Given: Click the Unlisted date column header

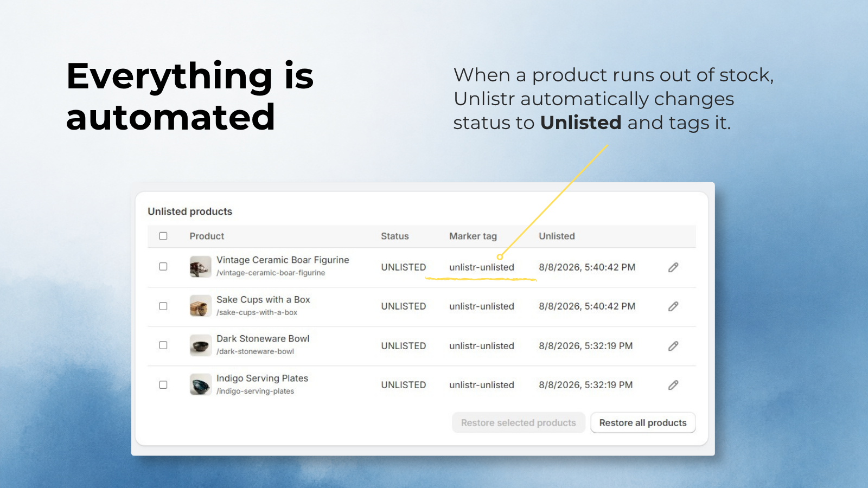Looking at the screenshot, I should click(557, 236).
